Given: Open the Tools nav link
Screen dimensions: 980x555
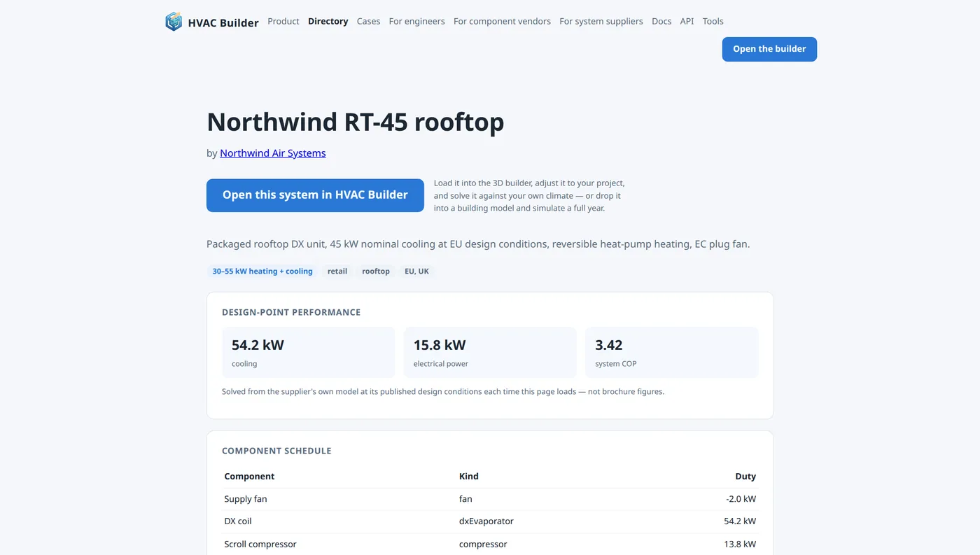Looking at the screenshot, I should point(713,21).
